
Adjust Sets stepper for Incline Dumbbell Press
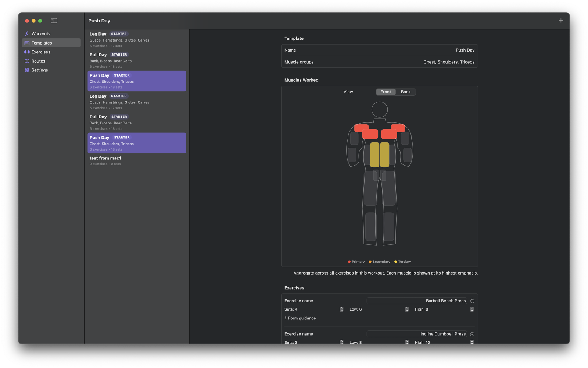(x=341, y=342)
